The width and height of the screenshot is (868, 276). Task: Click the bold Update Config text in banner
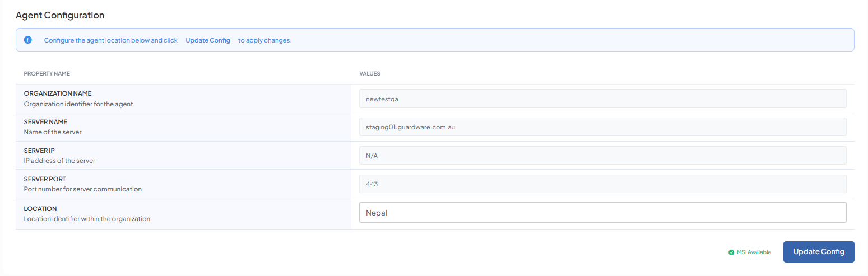tap(208, 40)
